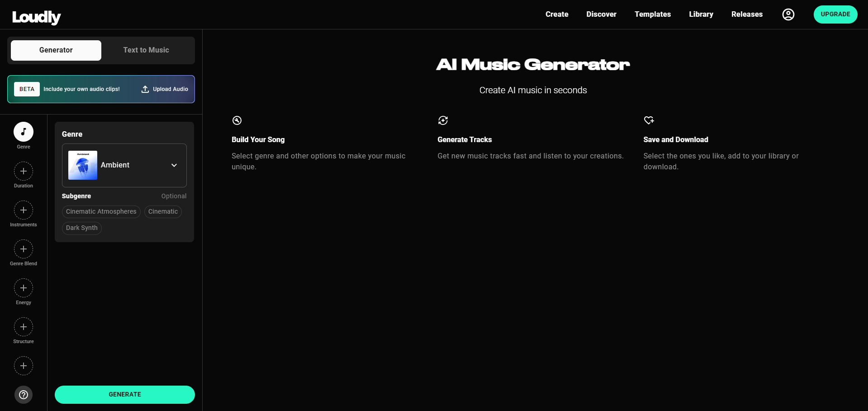This screenshot has height=411, width=868.
Task: Click the Generate Tracks refresh icon
Action: click(x=443, y=120)
